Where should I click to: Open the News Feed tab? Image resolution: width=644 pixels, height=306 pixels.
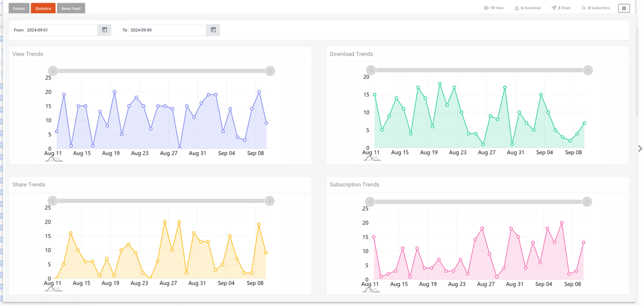pos(71,9)
